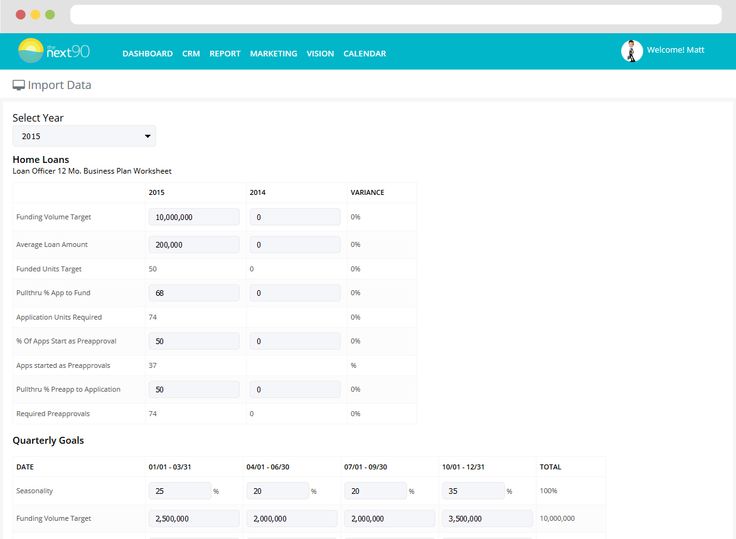Screen dimensions: 736x539
Task: Click the 100% Seasonality total value
Action: 548,491
